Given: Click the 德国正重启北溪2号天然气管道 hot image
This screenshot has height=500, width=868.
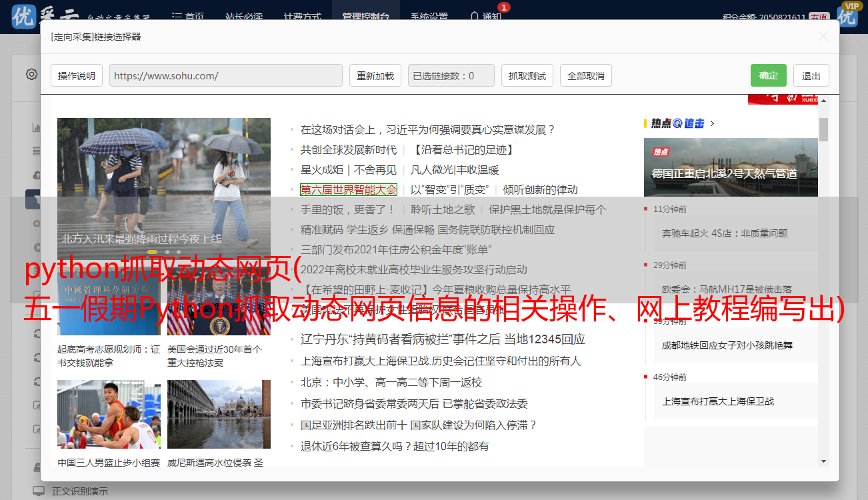Looking at the screenshot, I should (x=731, y=167).
